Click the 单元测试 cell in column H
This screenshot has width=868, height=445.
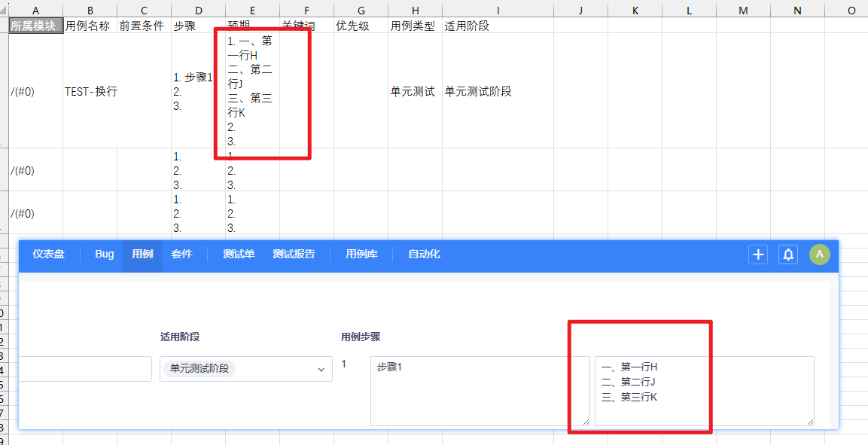point(415,91)
